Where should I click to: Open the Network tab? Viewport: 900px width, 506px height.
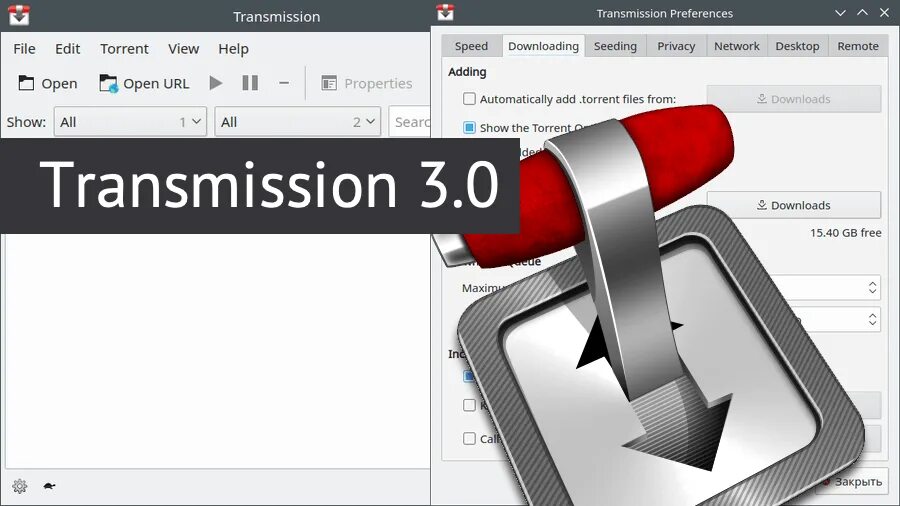point(736,46)
